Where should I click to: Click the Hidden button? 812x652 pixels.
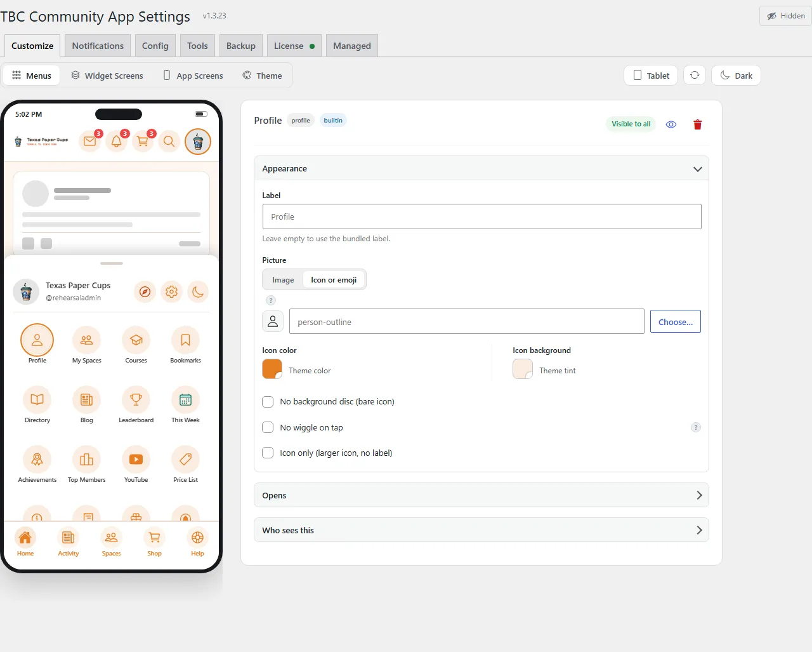[786, 16]
